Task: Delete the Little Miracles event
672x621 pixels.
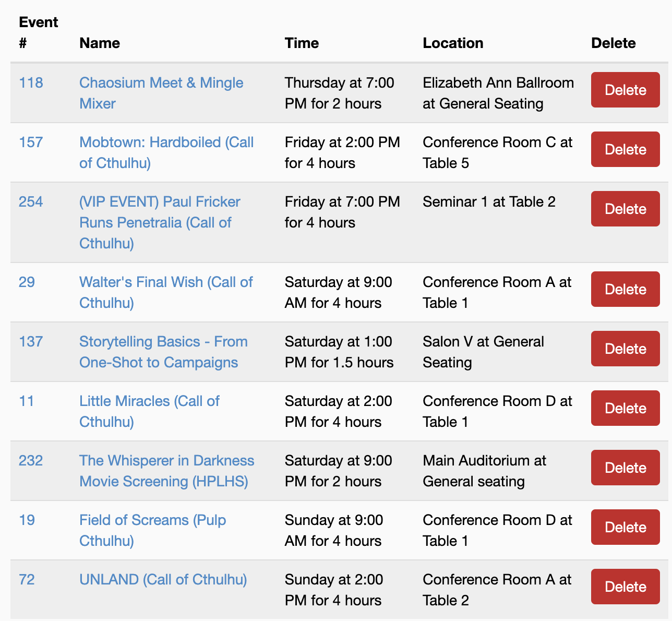Action: click(625, 408)
